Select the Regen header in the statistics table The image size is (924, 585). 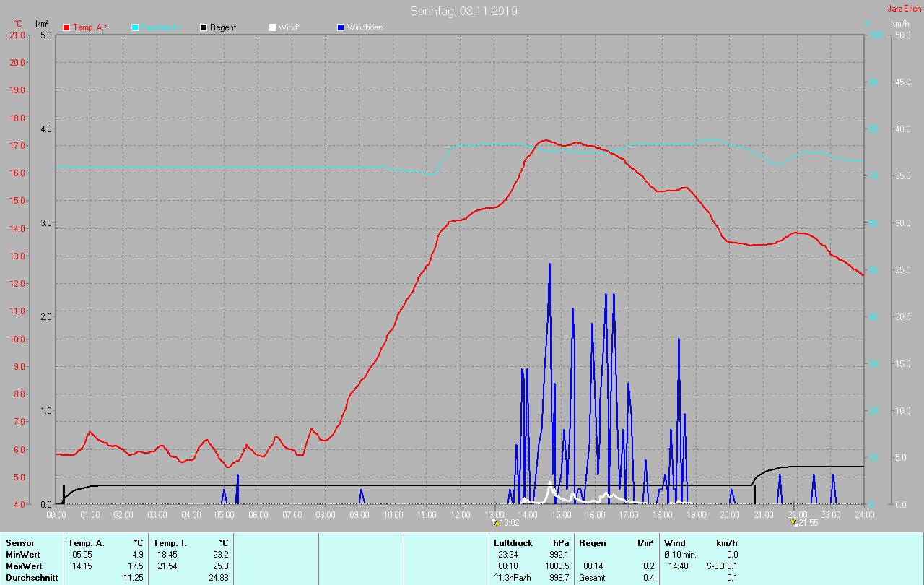(593, 542)
